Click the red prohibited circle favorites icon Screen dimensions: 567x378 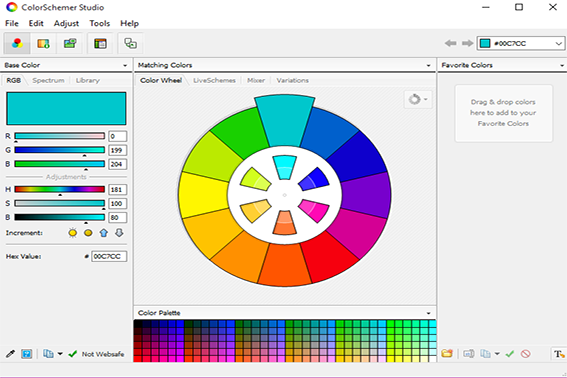coord(526,354)
